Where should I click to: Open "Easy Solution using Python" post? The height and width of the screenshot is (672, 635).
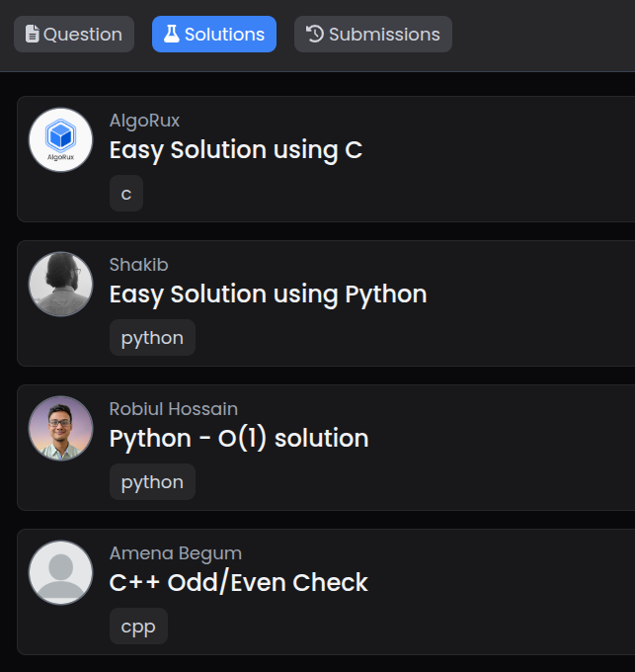pyautogui.click(x=268, y=294)
